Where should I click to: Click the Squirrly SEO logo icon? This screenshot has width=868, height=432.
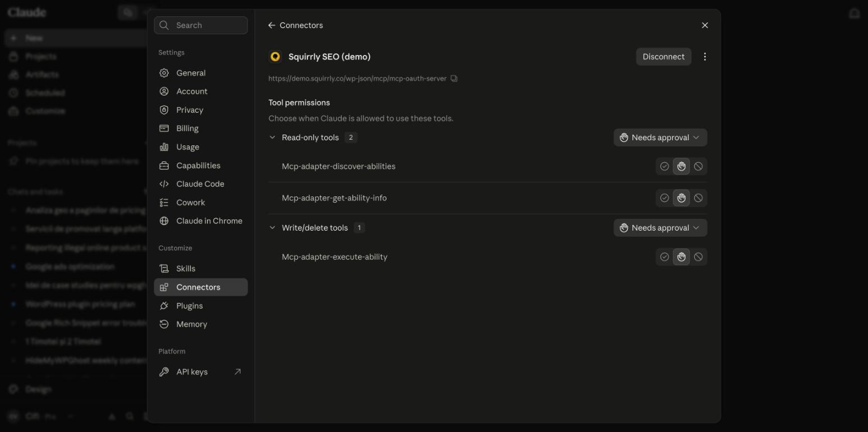pos(275,57)
